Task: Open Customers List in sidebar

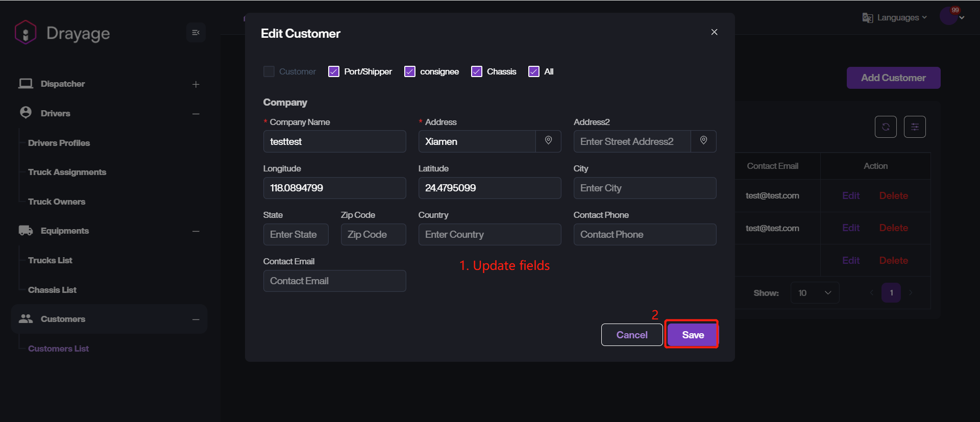Action: click(x=58, y=349)
